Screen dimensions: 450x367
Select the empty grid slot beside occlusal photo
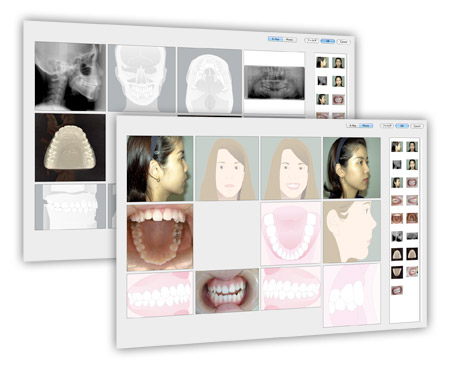(x=227, y=235)
